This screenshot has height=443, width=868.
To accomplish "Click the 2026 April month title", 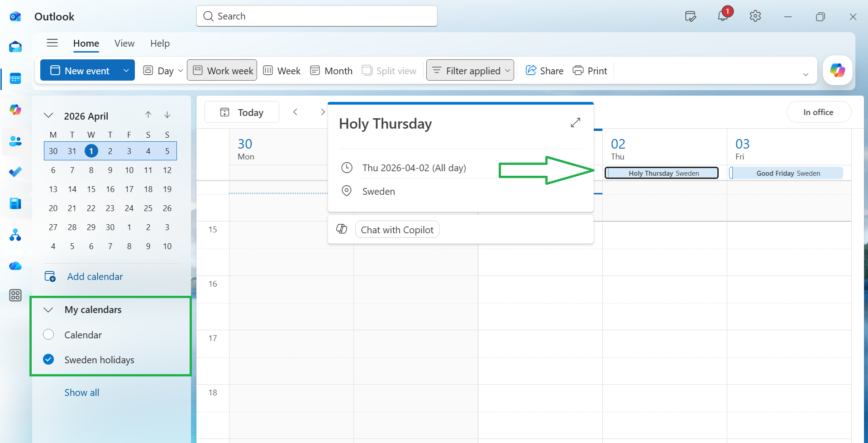I will tap(86, 116).
